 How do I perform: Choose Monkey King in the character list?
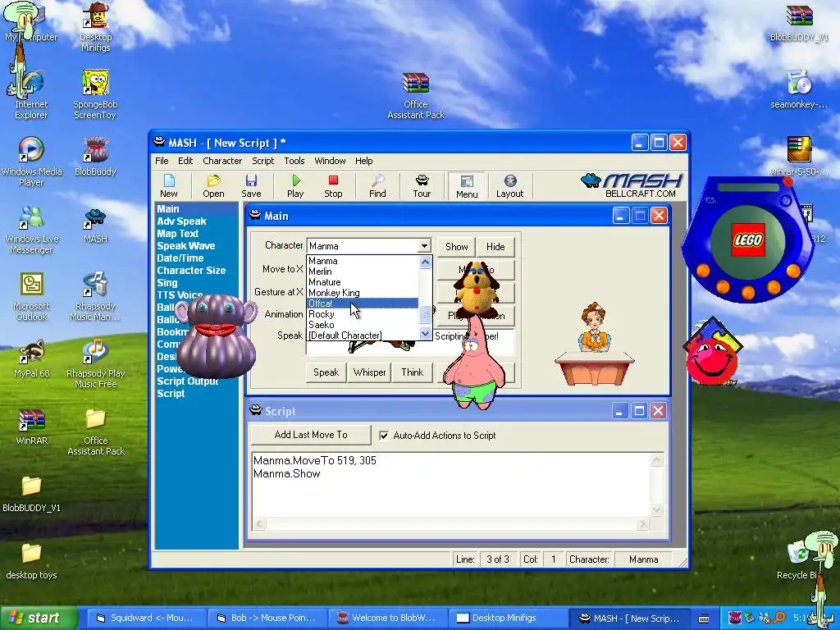(x=362, y=293)
